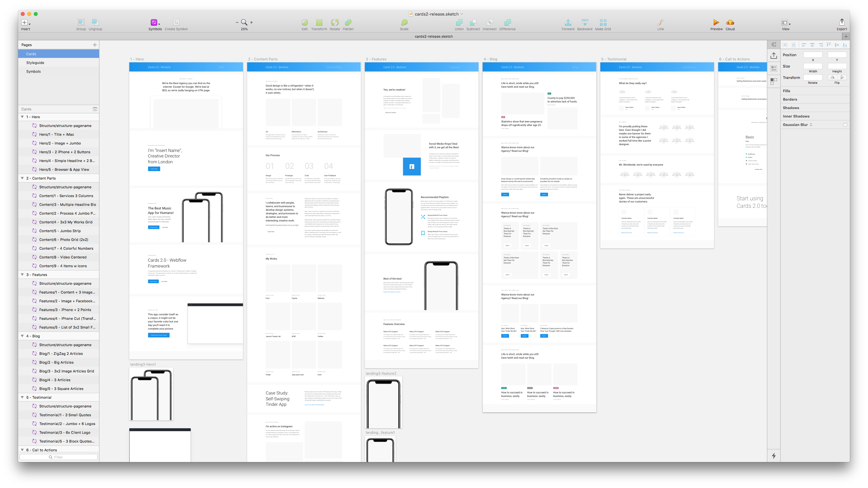Switch to the Symbols page
Screen dimensions: 868x488
coord(33,71)
